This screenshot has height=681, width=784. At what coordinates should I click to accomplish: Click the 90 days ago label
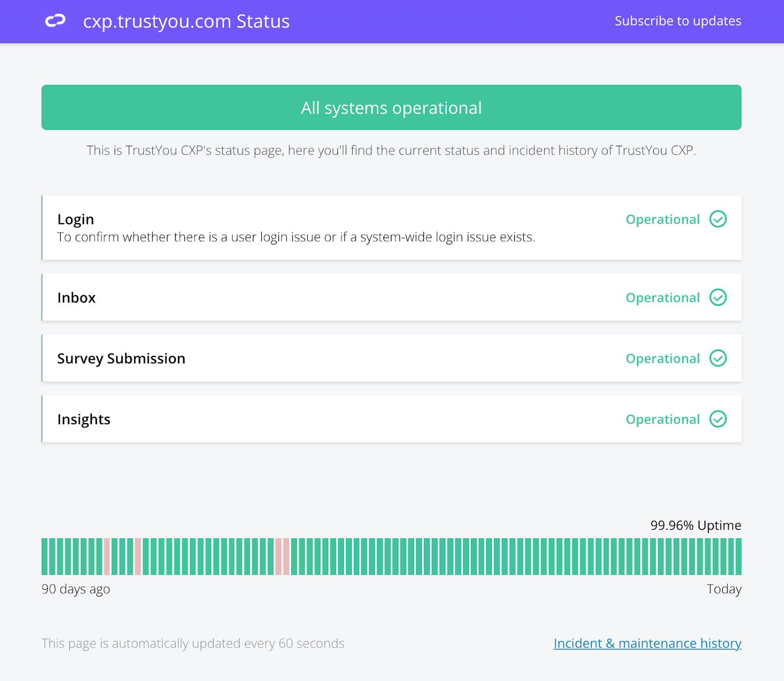click(x=76, y=589)
